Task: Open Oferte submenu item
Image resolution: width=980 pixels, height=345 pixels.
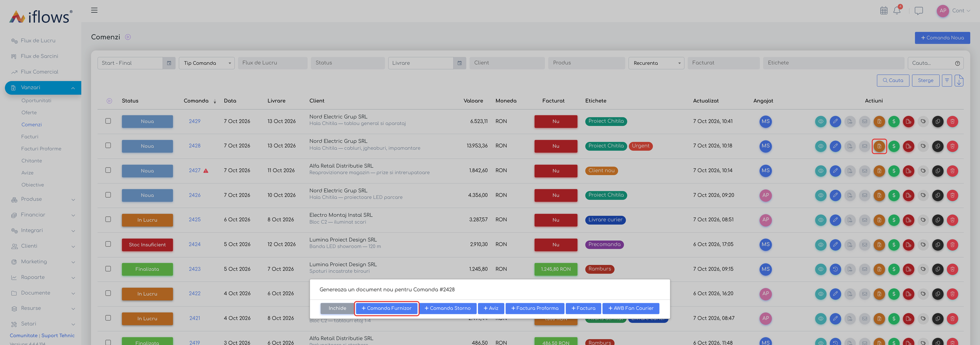Action: tap(29, 113)
